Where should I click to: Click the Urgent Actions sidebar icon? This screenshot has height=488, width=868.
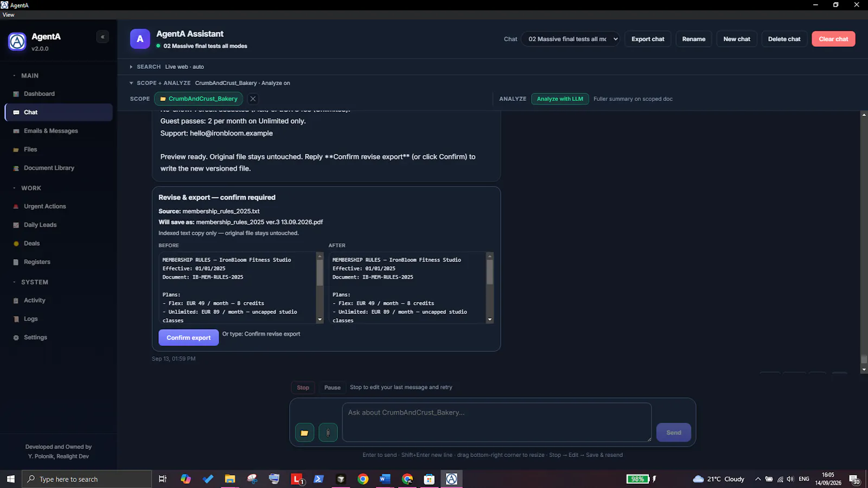pyautogui.click(x=16, y=207)
